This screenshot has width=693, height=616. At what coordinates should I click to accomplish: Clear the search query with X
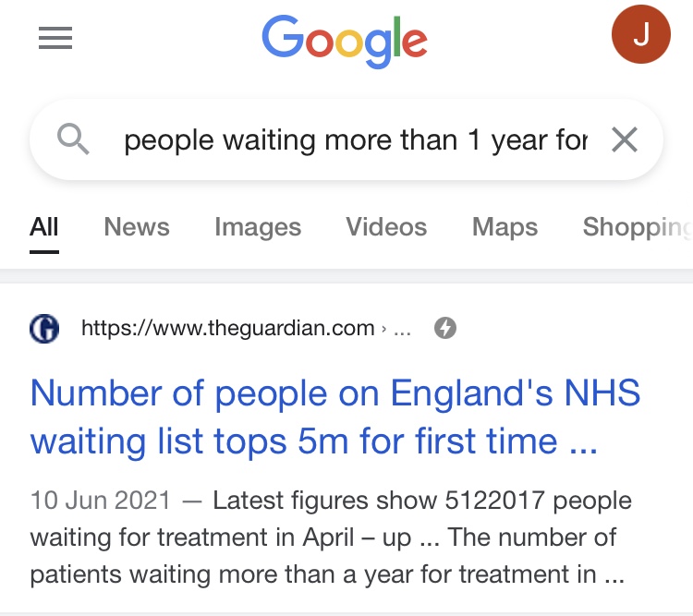pos(624,139)
